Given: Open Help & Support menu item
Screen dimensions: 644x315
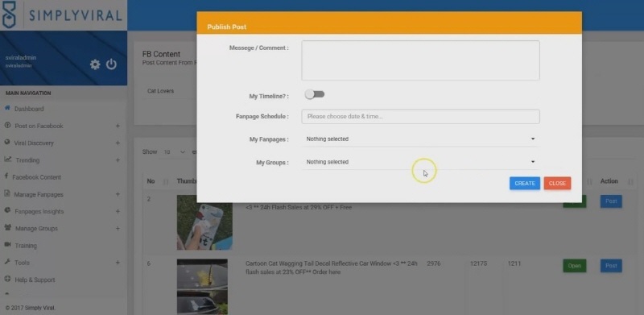Looking at the screenshot, I should click(x=35, y=280).
